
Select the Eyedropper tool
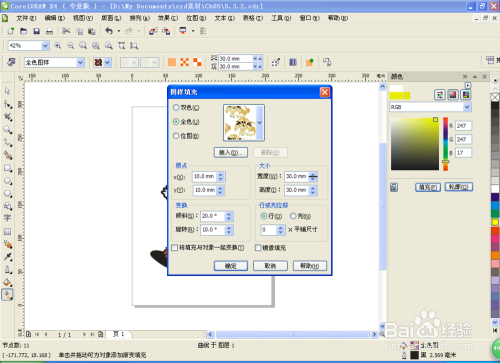pyautogui.click(x=7, y=257)
